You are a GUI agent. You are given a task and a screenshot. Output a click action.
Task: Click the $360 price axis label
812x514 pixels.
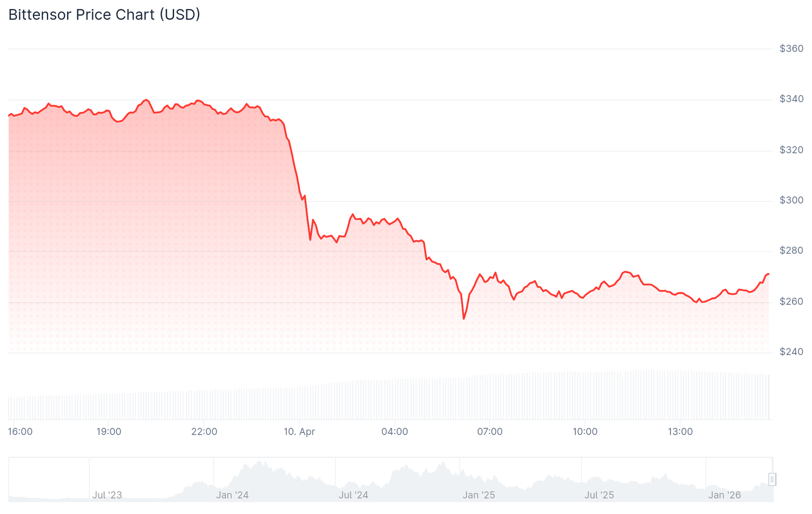point(791,49)
